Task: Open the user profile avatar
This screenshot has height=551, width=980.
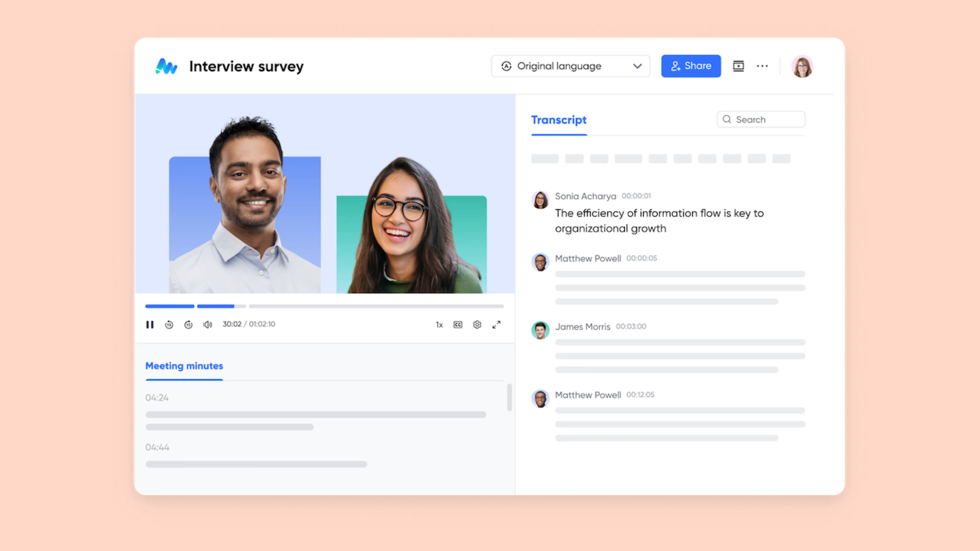Action: [802, 67]
